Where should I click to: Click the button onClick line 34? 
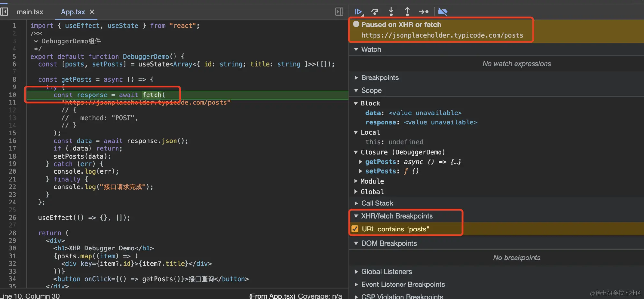click(x=151, y=279)
